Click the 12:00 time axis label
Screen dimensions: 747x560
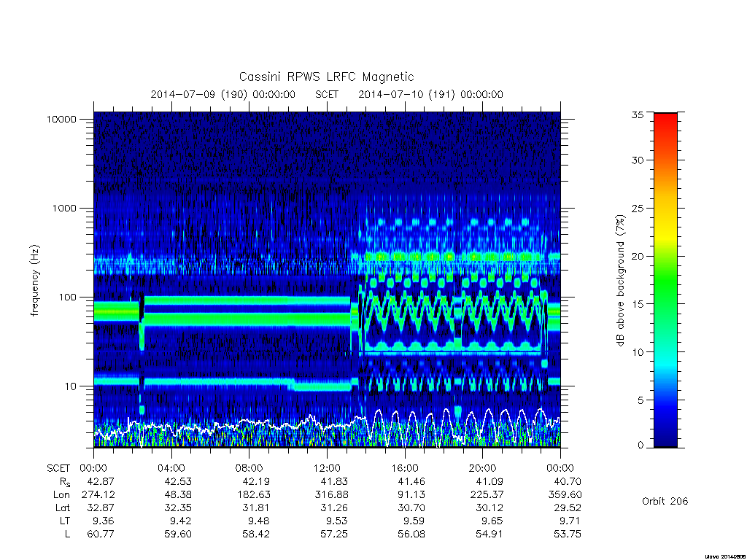327,468
